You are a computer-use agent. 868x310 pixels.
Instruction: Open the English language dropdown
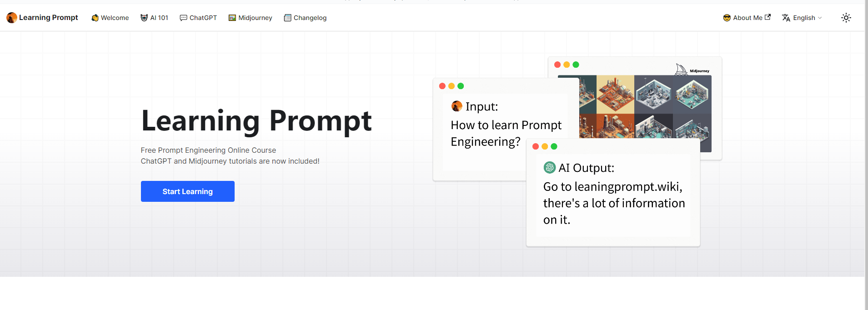802,18
